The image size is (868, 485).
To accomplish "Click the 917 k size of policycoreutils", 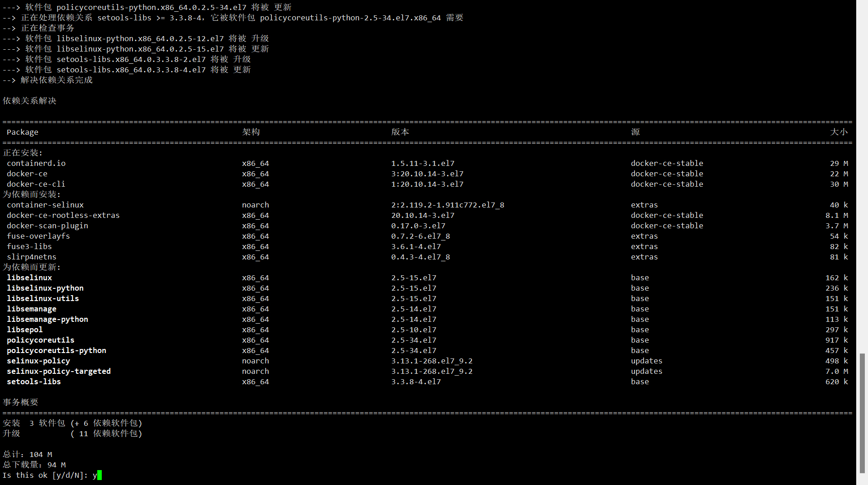I will 837,340.
